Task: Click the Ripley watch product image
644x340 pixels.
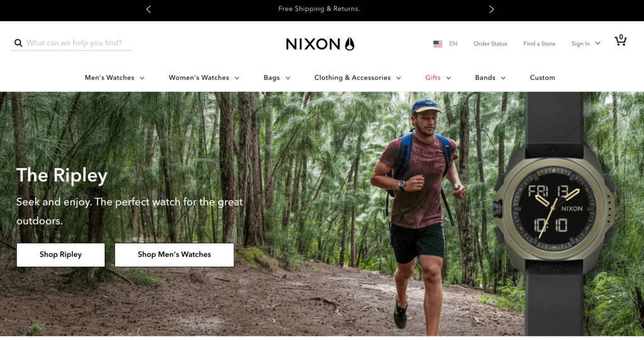Action: coord(554,214)
